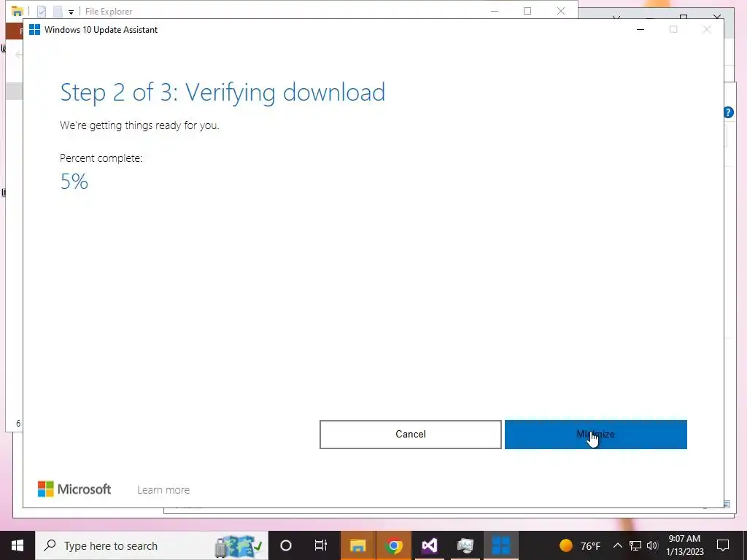Open the Action Center notifications icon

coord(723,545)
